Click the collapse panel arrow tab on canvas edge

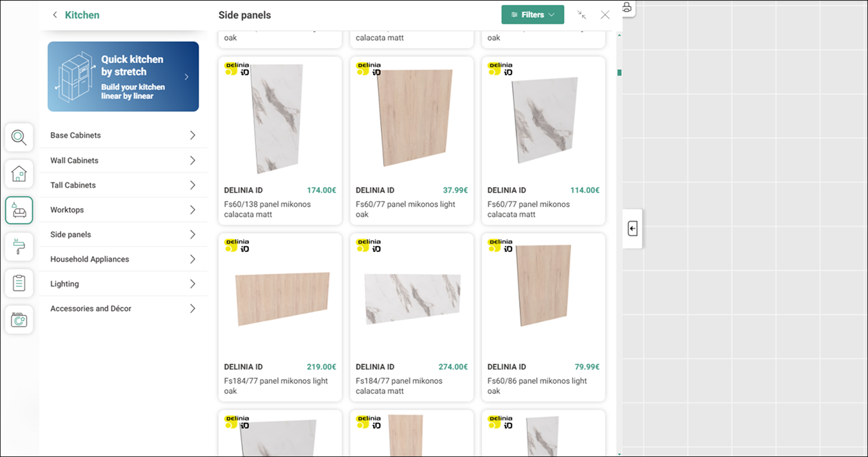click(x=633, y=229)
